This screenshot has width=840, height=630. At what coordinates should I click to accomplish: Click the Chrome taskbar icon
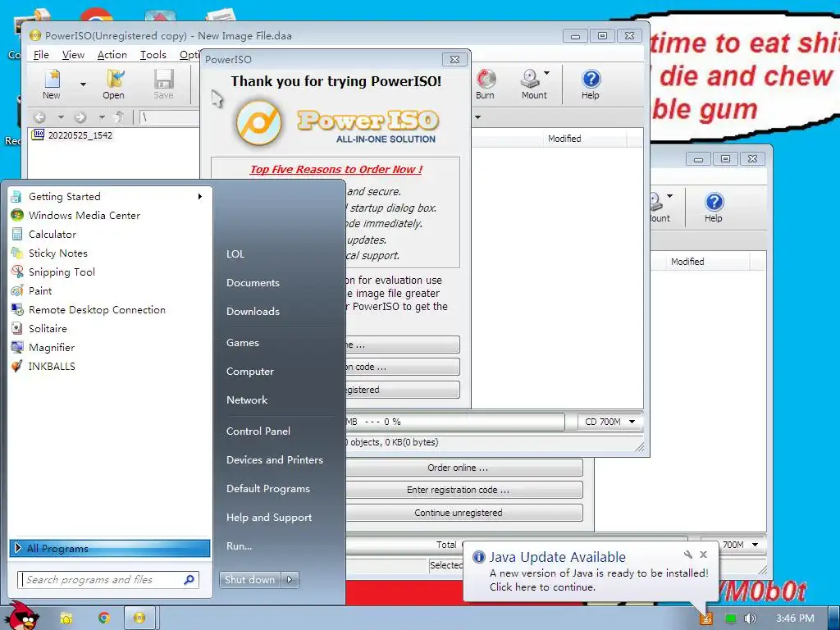(x=103, y=619)
